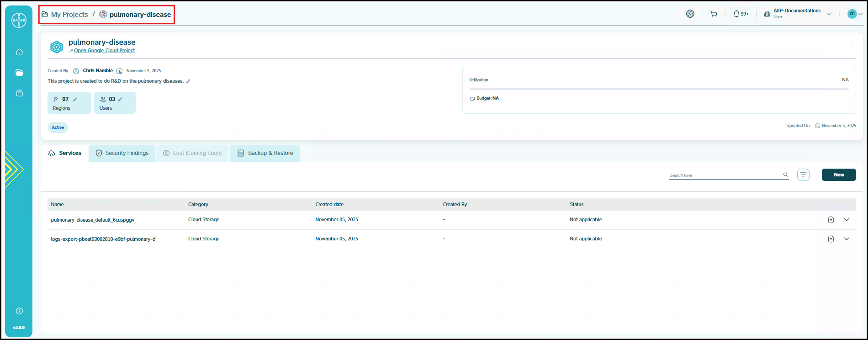Open notifications bell showing 99+
Viewport: 868px width, 340px height.
coord(741,14)
